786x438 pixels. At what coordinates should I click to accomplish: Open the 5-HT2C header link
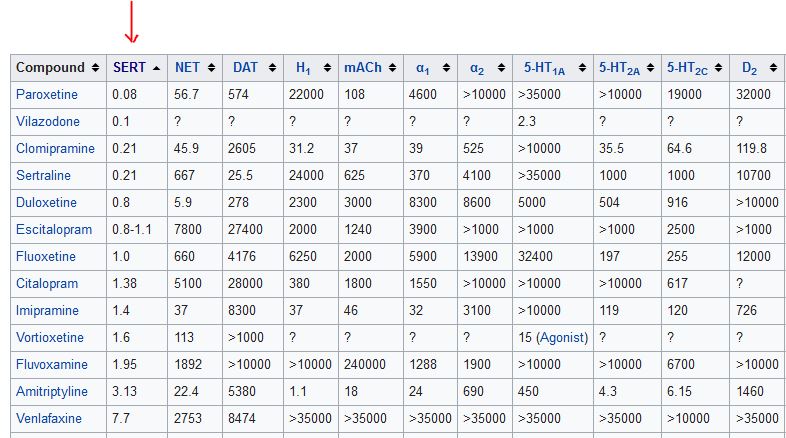coord(687,68)
